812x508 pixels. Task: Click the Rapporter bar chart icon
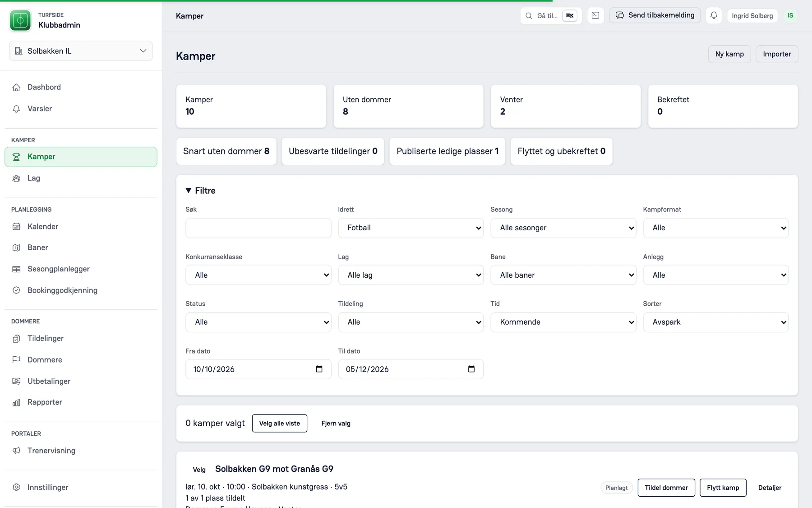point(17,402)
